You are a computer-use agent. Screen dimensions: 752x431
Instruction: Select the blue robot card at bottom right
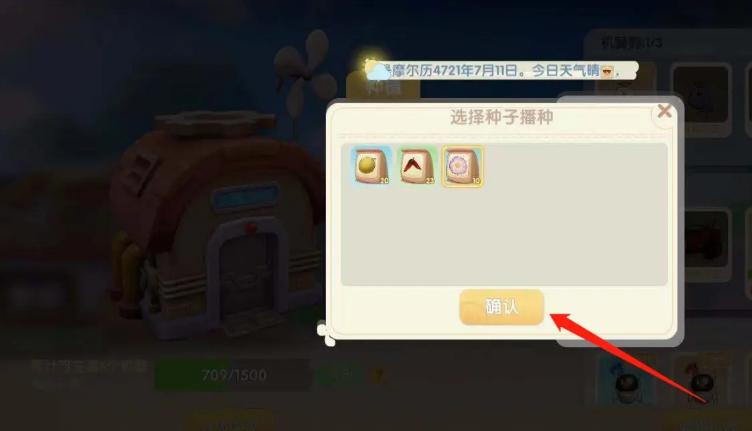pos(626,381)
